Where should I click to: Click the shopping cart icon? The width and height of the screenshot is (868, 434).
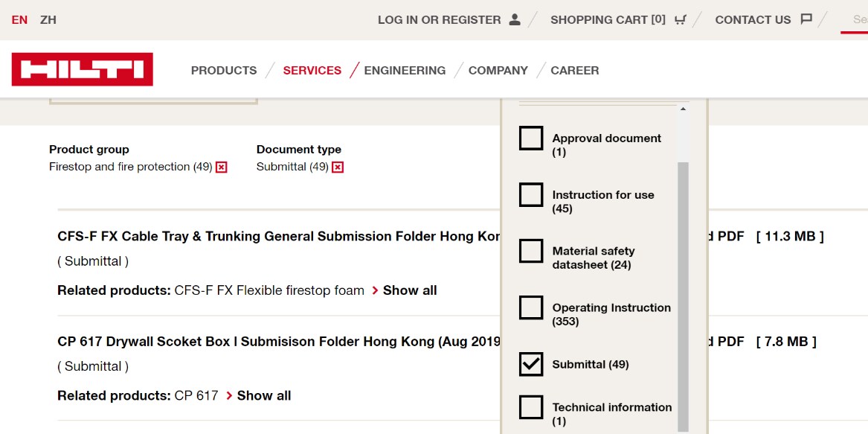pos(681,20)
